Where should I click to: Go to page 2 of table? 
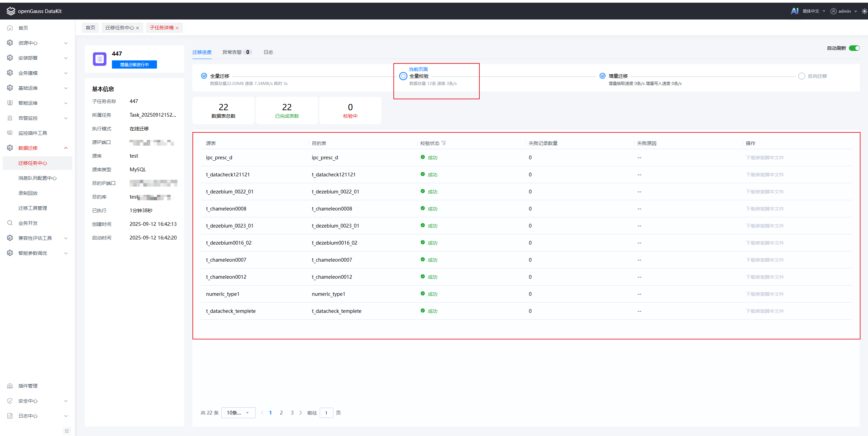tap(281, 413)
